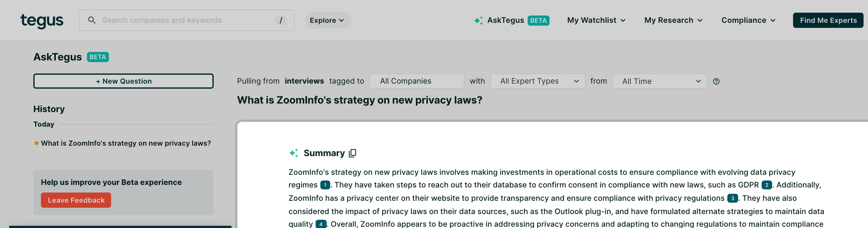Click the tegus logo
The image size is (868, 228).
coord(42,21)
